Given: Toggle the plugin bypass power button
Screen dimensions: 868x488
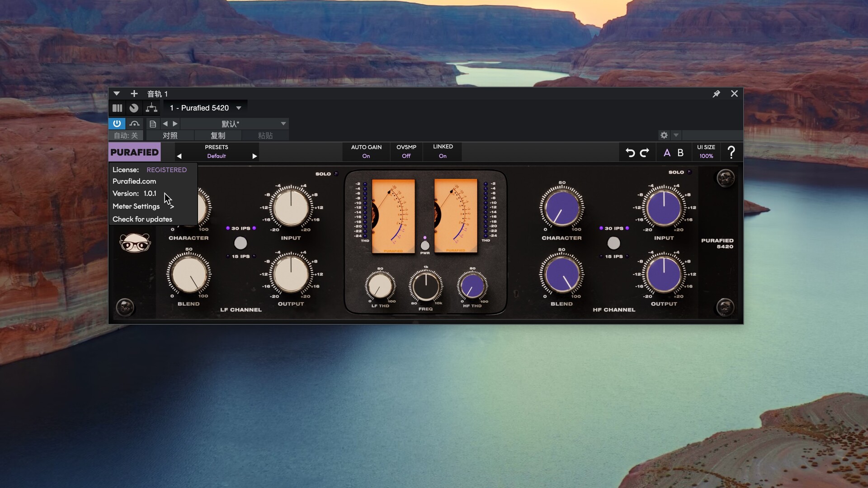Looking at the screenshot, I should [x=117, y=123].
